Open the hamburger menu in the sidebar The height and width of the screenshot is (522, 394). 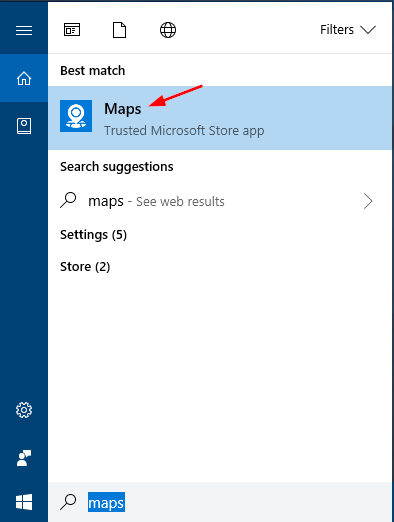point(24,31)
